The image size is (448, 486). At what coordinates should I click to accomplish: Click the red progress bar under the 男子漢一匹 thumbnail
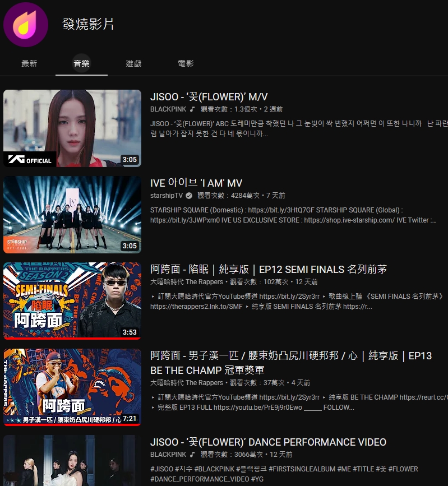[x=72, y=425]
